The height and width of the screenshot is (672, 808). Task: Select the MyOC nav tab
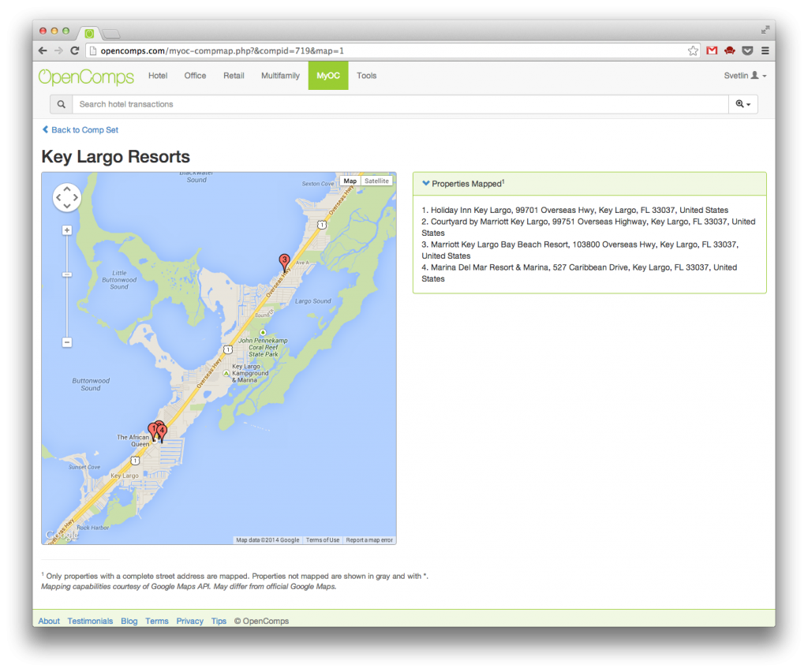328,76
